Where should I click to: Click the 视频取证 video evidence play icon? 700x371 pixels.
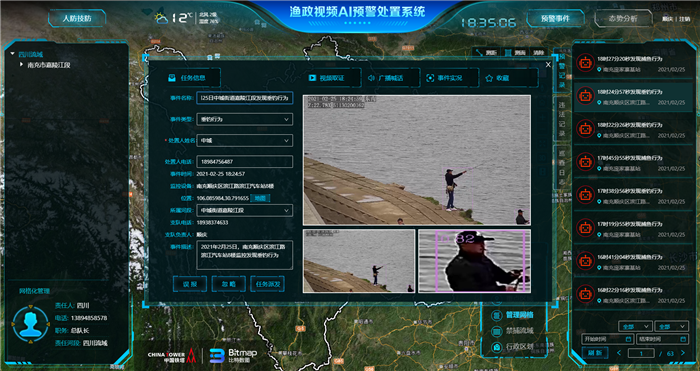pos(313,78)
